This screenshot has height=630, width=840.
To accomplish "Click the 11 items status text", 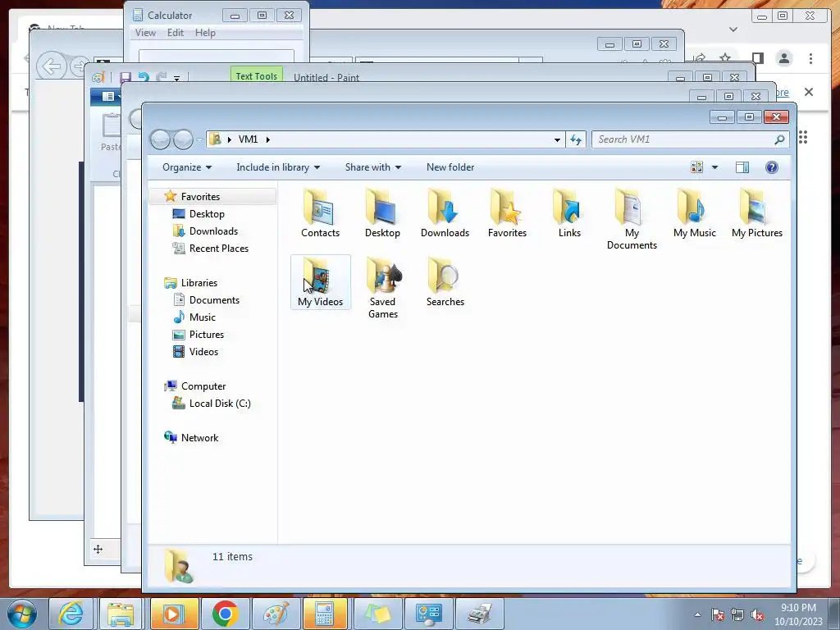I will [x=232, y=557].
